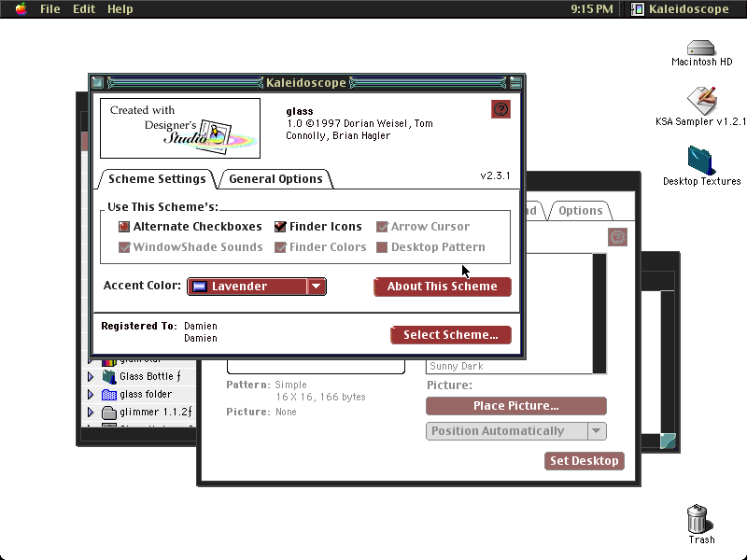Screen dimensions: 747x560
Task: Open the File menu
Action: coord(50,9)
